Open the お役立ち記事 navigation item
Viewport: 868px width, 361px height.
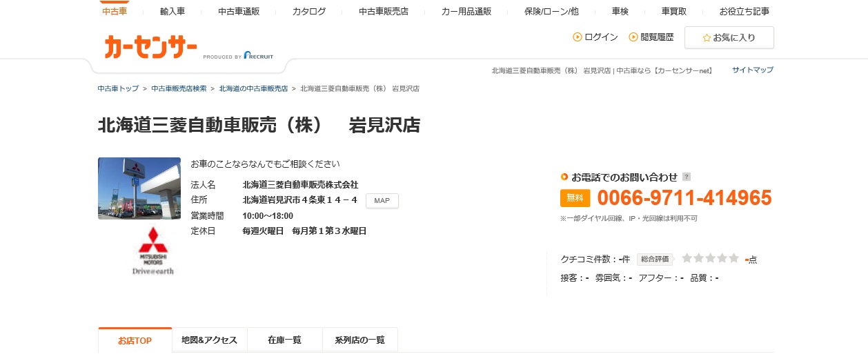pos(744,11)
